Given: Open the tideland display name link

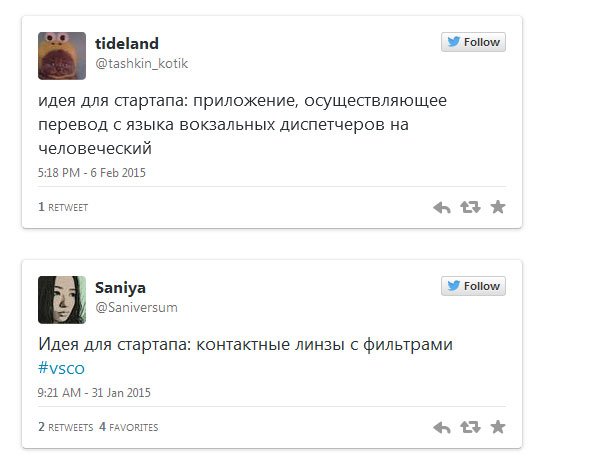Looking at the screenshot, I should (x=127, y=43).
